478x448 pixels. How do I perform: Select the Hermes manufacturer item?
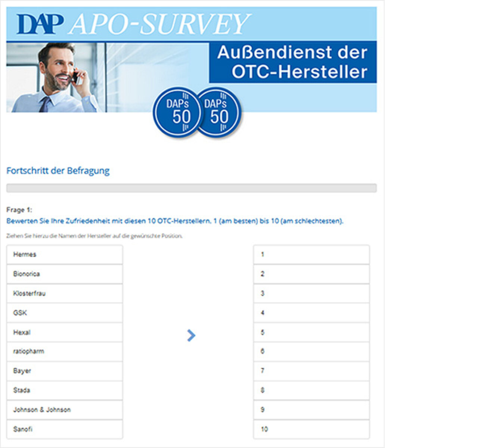(x=65, y=255)
